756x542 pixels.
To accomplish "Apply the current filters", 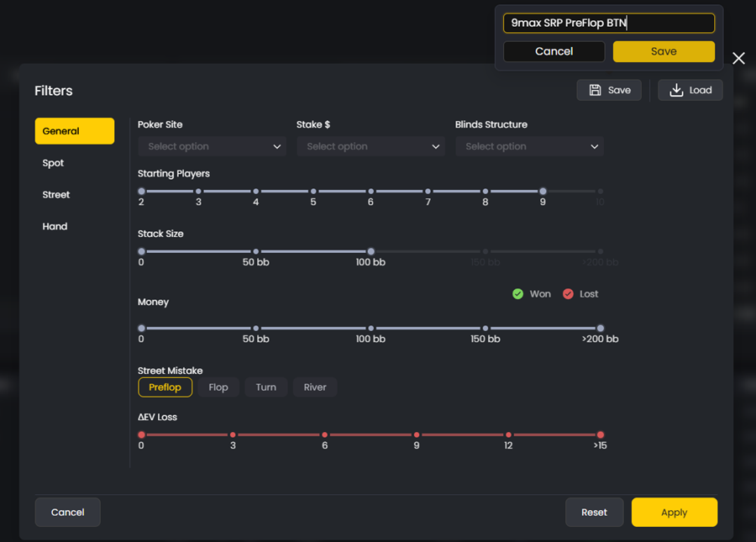I will (x=674, y=512).
